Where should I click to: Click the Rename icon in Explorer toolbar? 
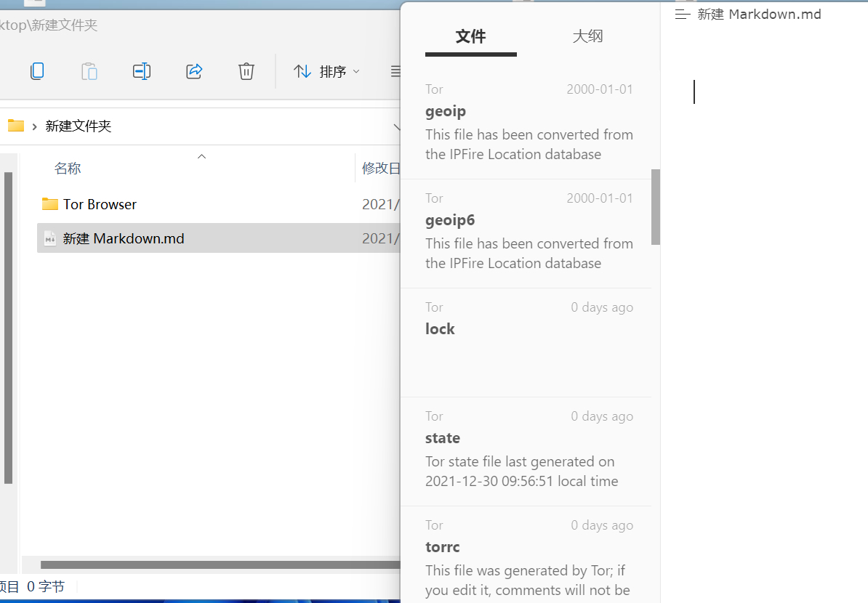(x=142, y=71)
